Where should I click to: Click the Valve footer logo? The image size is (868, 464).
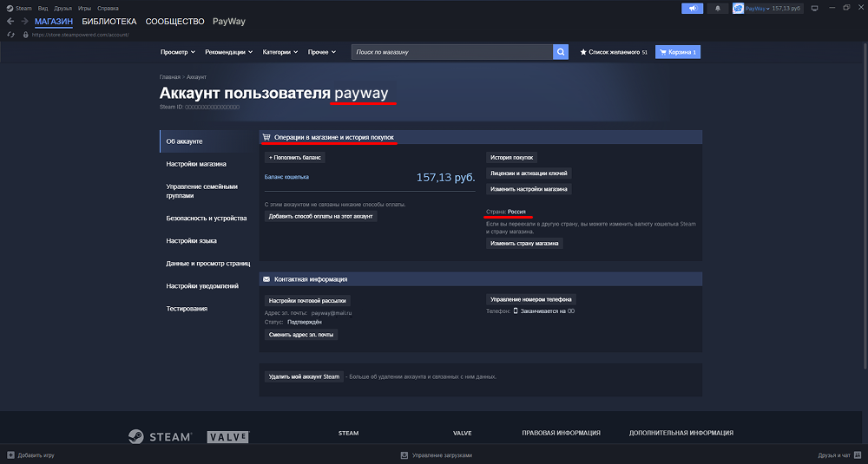coord(228,437)
